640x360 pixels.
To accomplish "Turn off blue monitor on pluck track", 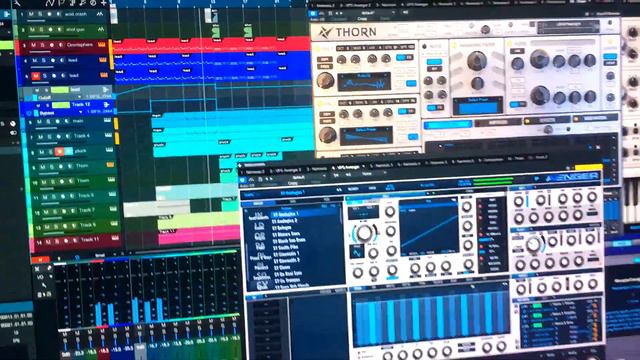I will [69, 151].
